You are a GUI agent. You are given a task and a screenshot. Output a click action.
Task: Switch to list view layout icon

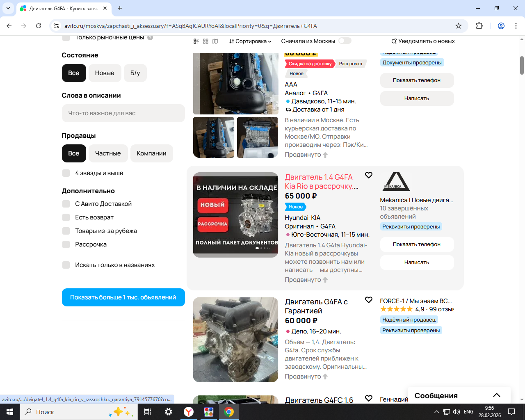196,41
